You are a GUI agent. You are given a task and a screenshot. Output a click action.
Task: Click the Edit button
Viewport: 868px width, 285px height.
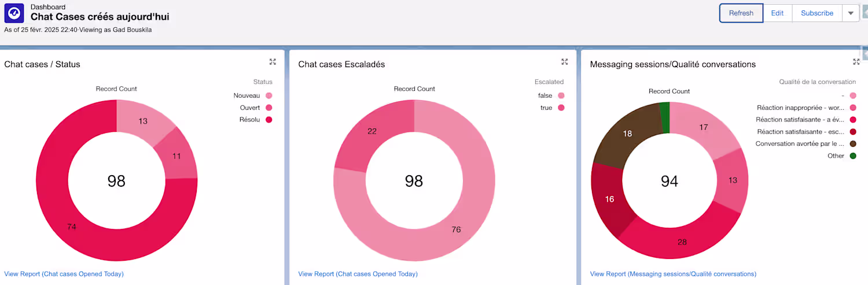click(777, 13)
